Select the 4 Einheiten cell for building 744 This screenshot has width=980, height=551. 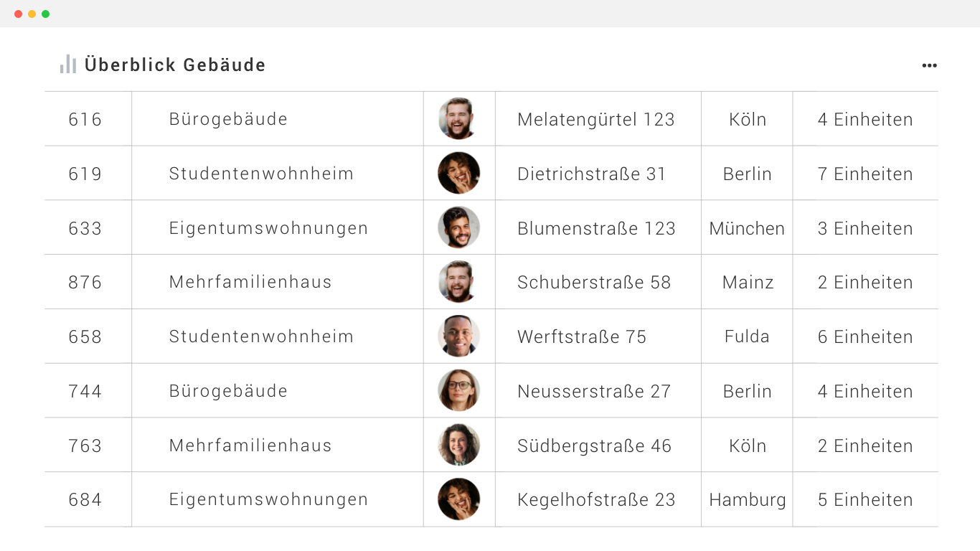tap(865, 391)
